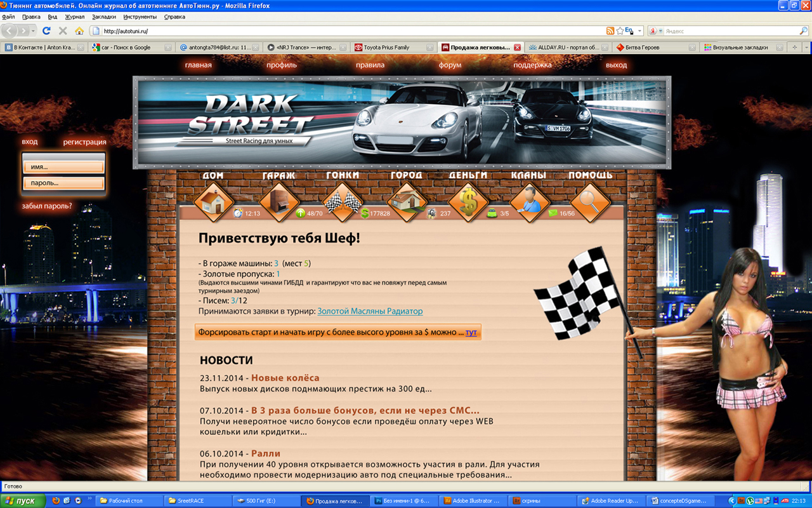The height and width of the screenshot is (508, 812).
Task: Open the Яндекс search engine dropdown
Action: pyautogui.click(x=660, y=30)
